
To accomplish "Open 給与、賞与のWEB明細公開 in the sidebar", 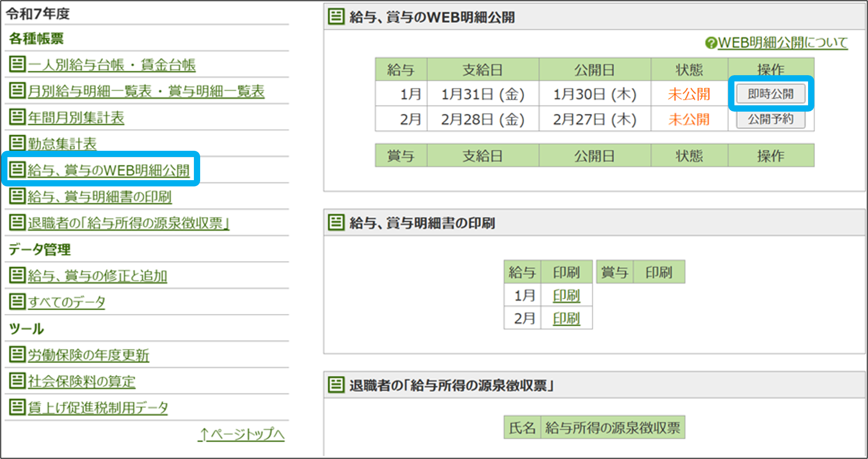I will [108, 170].
